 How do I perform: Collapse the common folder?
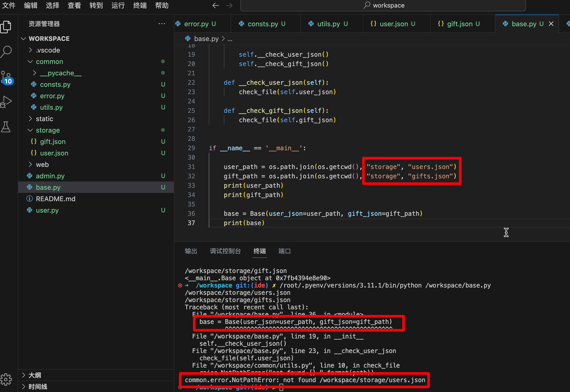click(96, 62)
